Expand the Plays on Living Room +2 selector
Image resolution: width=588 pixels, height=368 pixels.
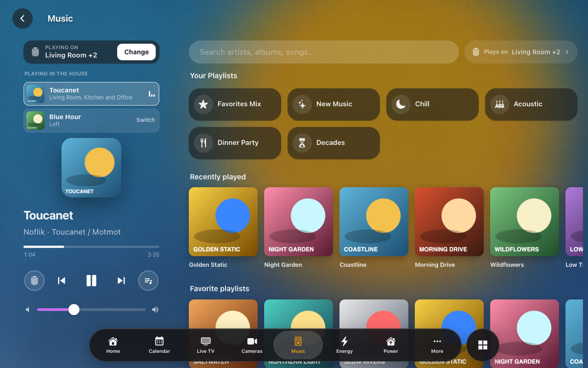point(521,52)
